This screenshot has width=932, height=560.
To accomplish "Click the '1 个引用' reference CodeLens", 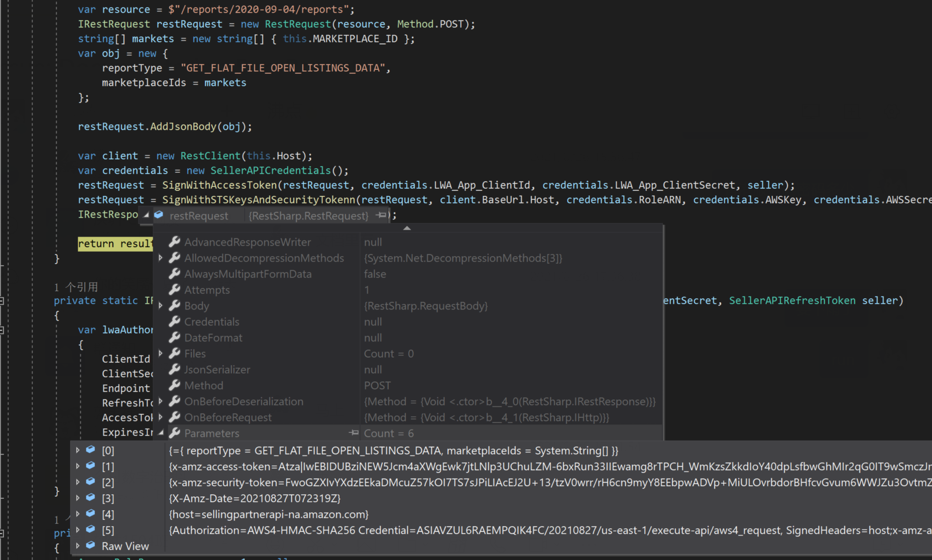I will click(76, 287).
